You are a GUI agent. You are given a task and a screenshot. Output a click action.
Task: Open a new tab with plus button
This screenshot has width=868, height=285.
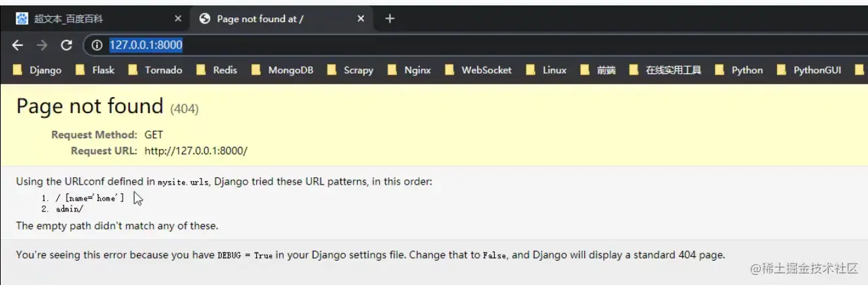click(x=390, y=19)
